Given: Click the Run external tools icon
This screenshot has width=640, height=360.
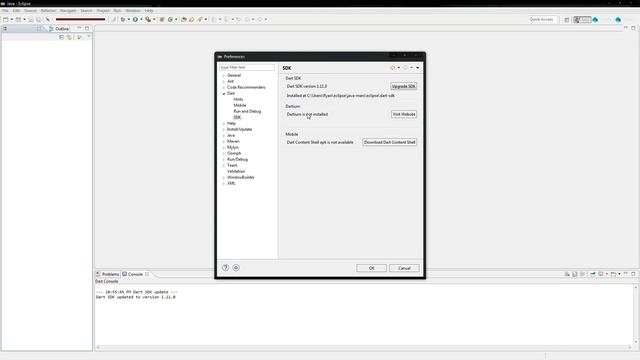Looking at the screenshot, I should pos(148,20).
